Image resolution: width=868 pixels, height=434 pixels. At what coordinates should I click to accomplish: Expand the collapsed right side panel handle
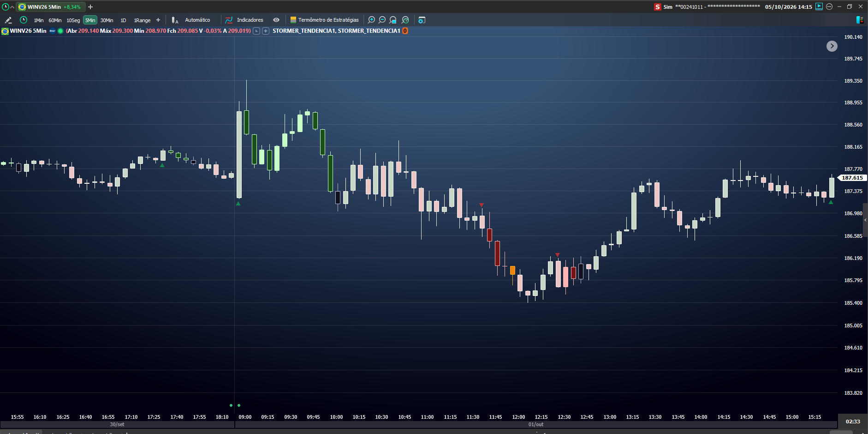point(865,220)
